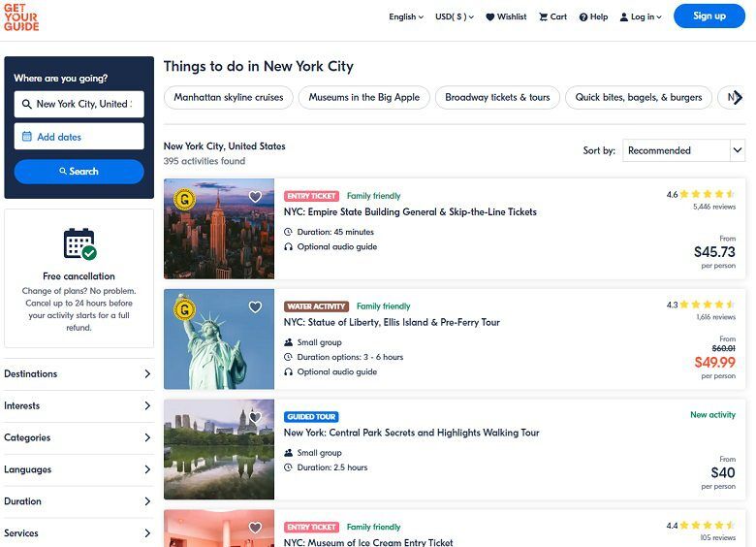Open the Statue of Liberty thumbnail image
This screenshot has height=547, width=756.
219,339
